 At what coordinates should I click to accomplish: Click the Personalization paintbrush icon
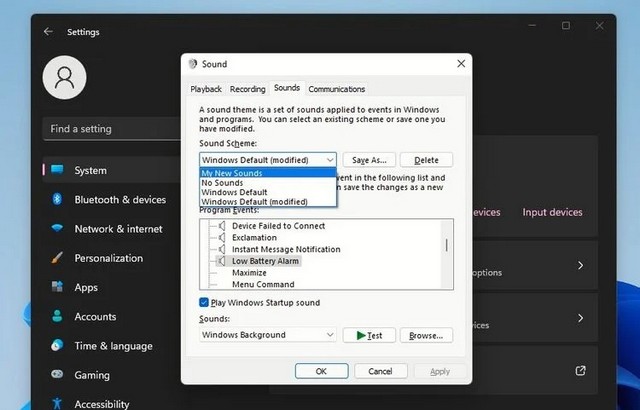(57, 258)
